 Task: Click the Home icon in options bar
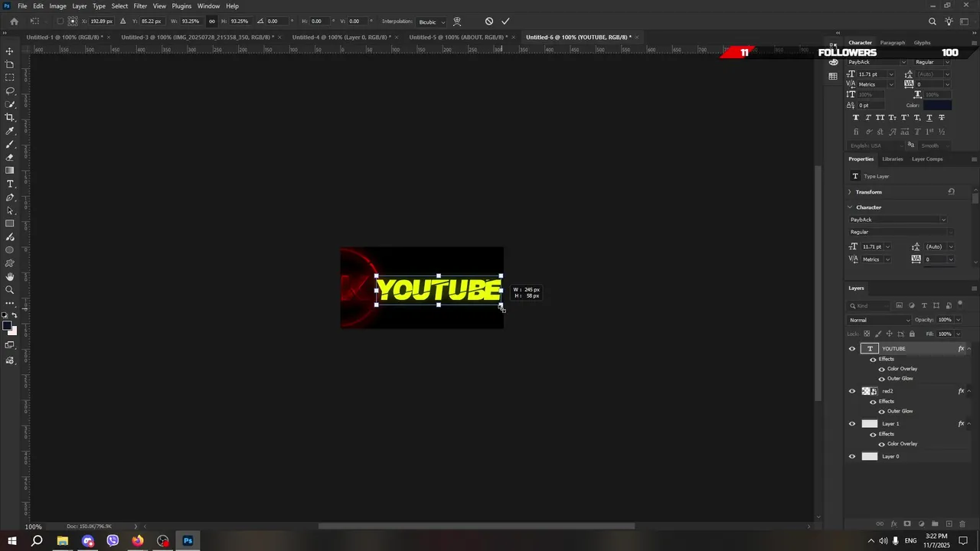[x=14, y=21]
